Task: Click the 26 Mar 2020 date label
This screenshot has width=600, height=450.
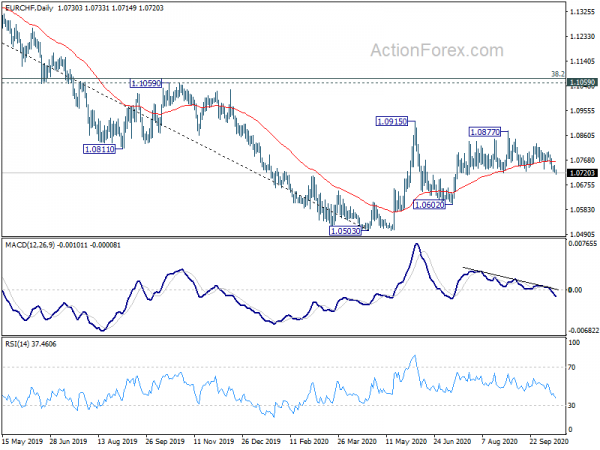Action: [357, 441]
